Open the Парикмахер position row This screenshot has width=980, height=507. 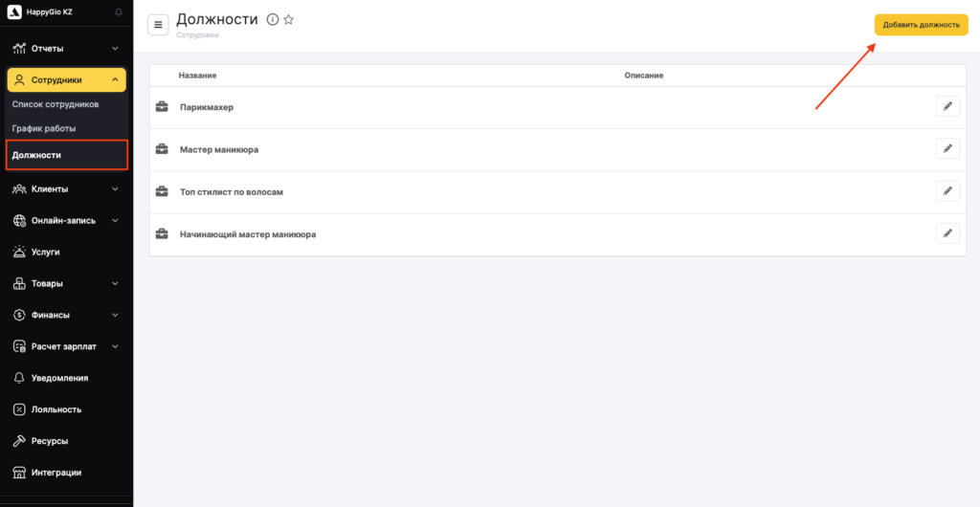coord(207,107)
